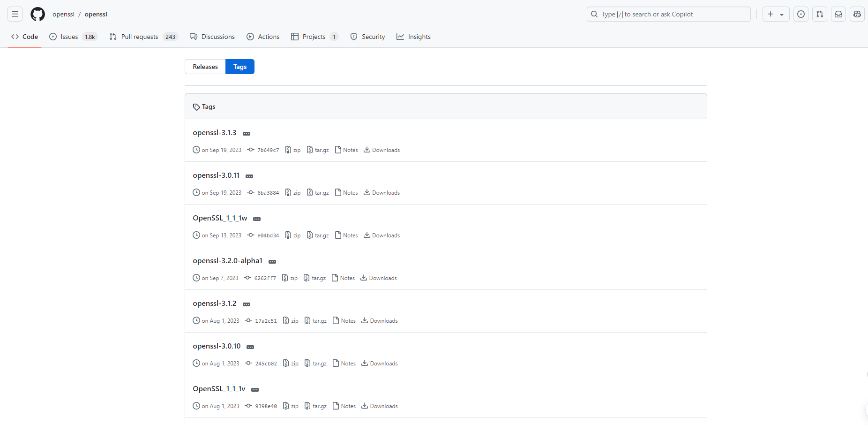Open commit 6ba3884
The height and width of the screenshot is (425, 868).
point(263,193)
